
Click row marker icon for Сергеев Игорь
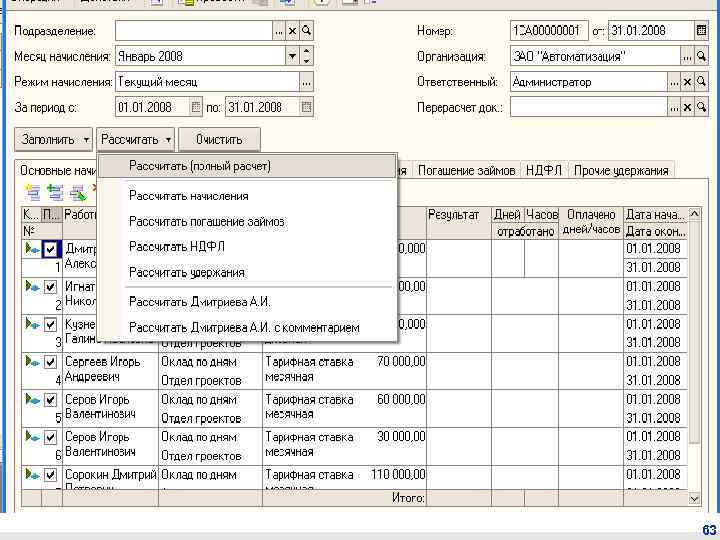click(32, 361)
